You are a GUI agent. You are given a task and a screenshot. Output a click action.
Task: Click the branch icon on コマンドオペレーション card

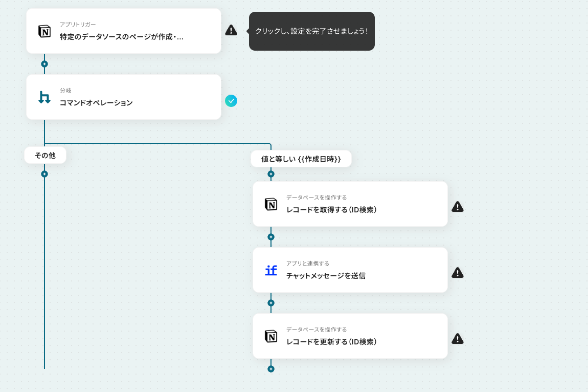44,97
